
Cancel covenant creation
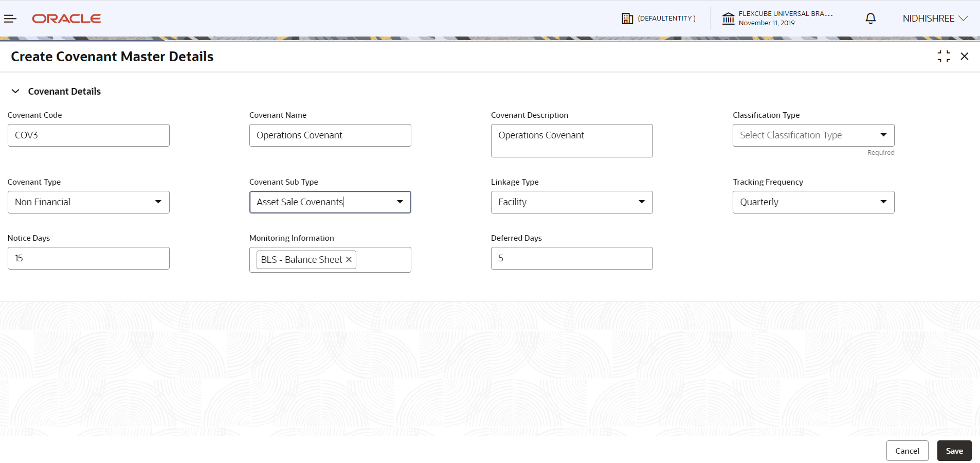tap(906, 450)
